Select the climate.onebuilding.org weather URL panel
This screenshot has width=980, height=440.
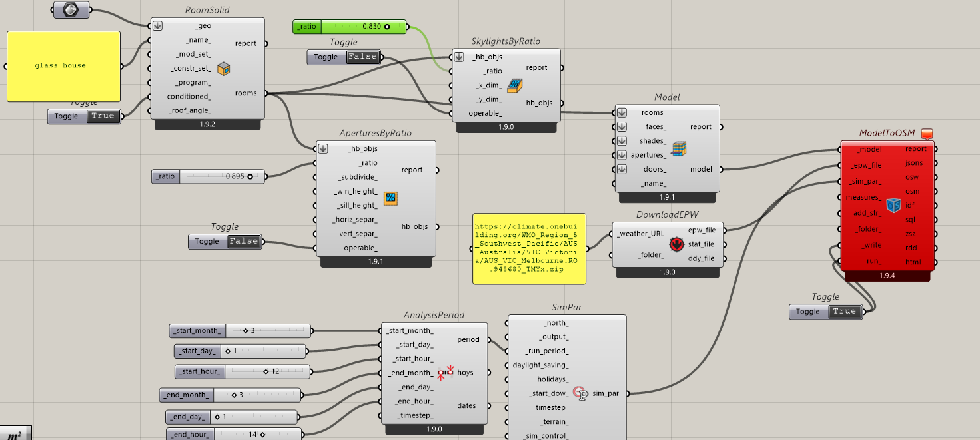point(529,248)
